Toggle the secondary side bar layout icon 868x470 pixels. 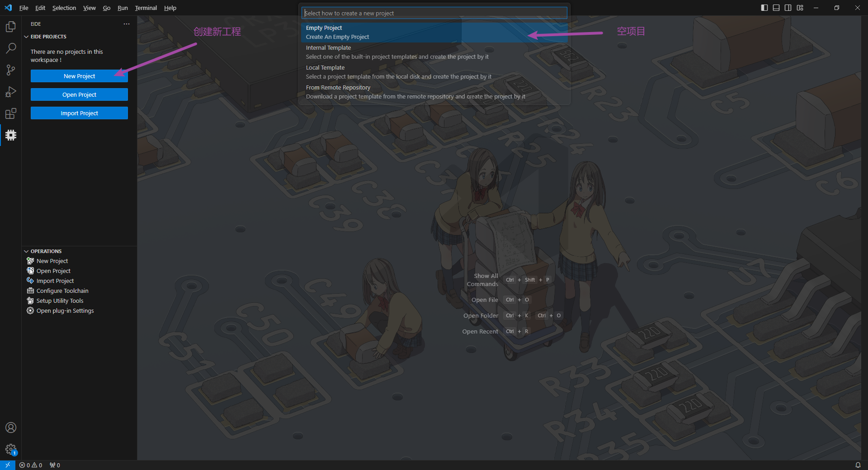pyautogui.click(x=788, y=8)
